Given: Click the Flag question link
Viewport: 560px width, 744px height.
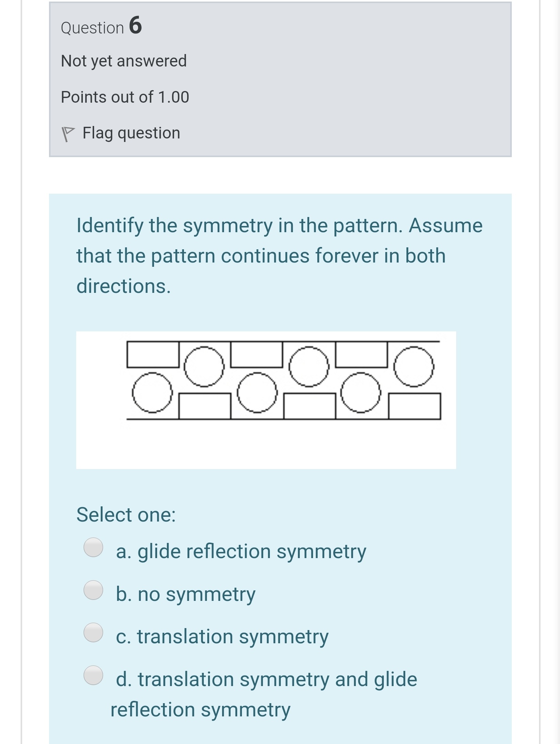Looking at the screenshot, I should pyautogui.click(x=131, y=132).
